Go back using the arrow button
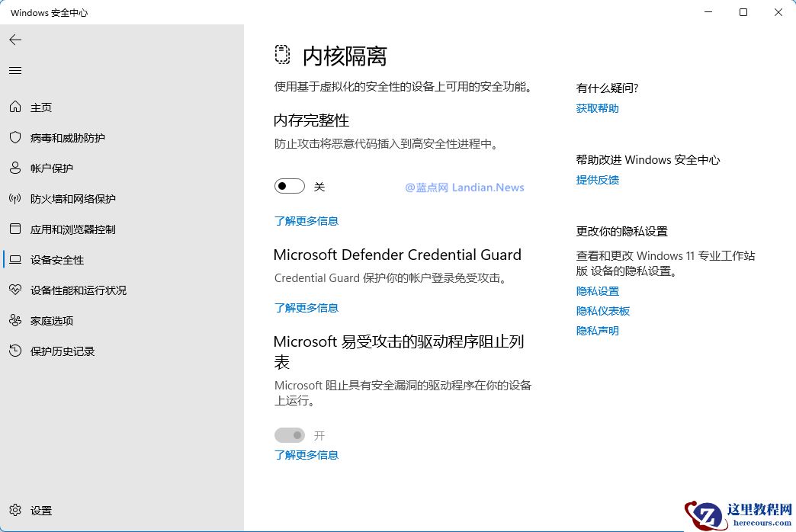 pyautogui.click(x=15, y=40)
